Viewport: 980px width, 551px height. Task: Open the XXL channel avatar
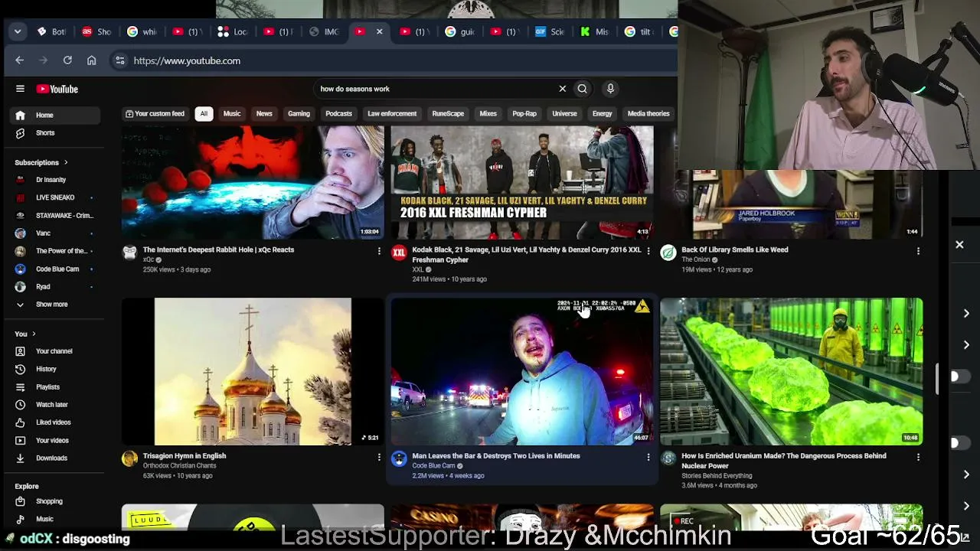click(399, 253)
